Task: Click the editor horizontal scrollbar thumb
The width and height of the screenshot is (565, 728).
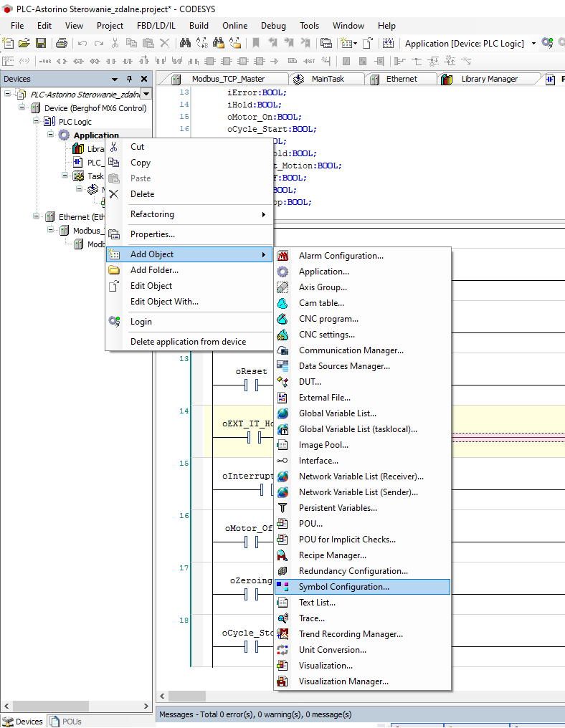Action: point(187,696)
